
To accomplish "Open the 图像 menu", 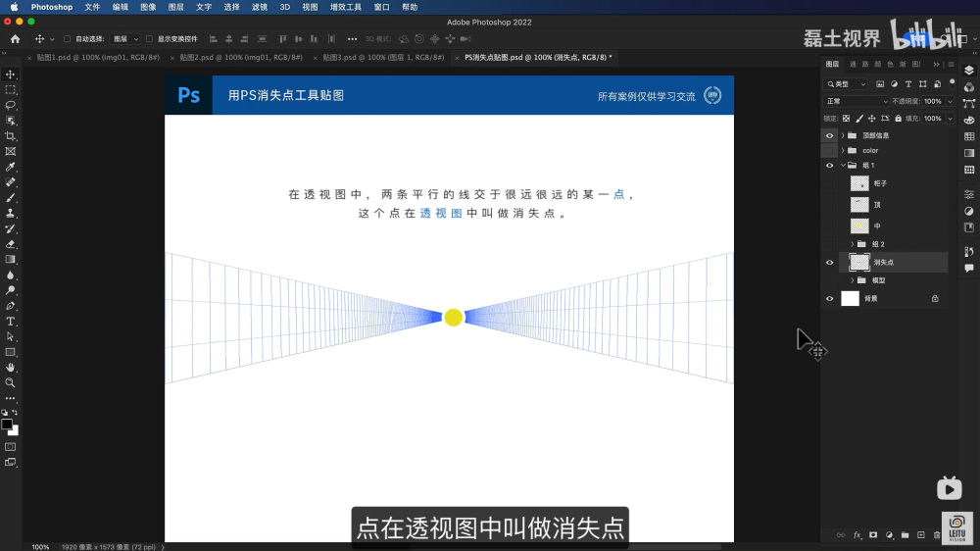I will (148, 7).
